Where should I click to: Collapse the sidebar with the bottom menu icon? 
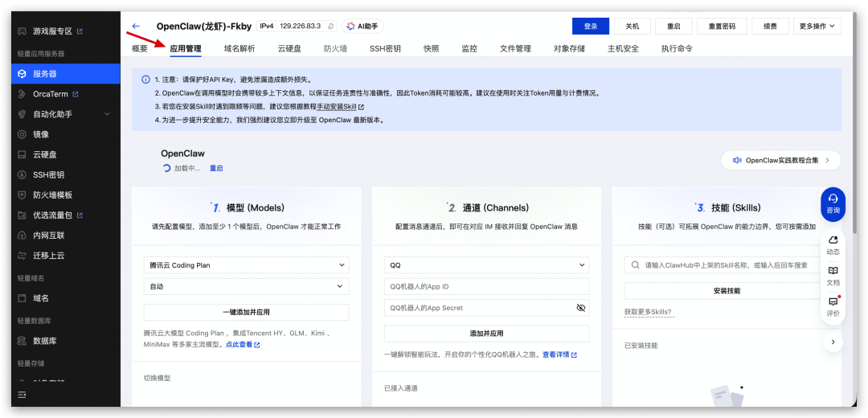pos(22,395)
